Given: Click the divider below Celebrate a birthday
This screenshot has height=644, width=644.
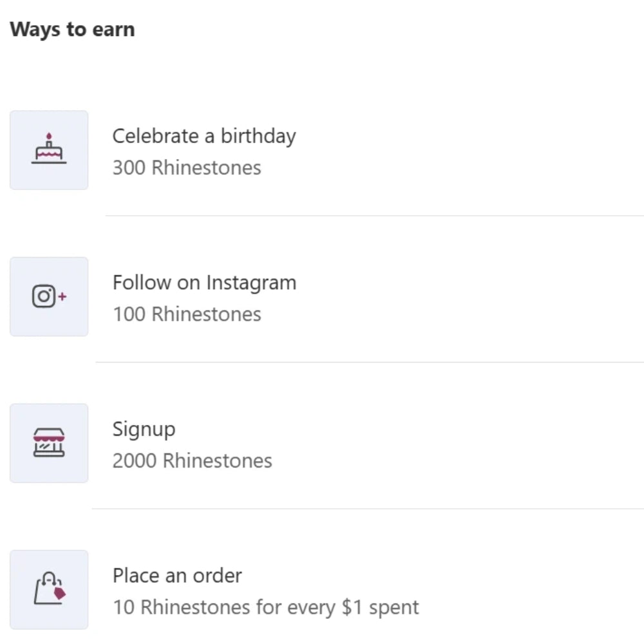Looking at the screenshot, I should [x=374, y=216].
